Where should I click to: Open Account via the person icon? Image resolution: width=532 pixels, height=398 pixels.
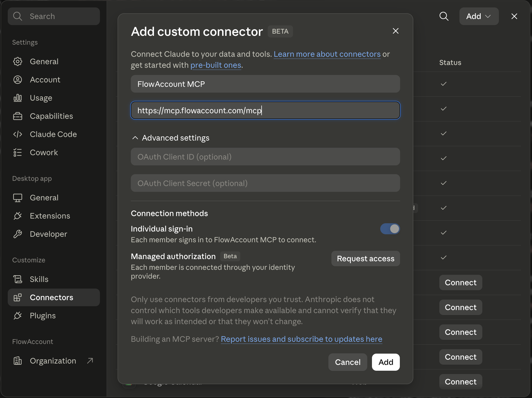tap(18, 80)
